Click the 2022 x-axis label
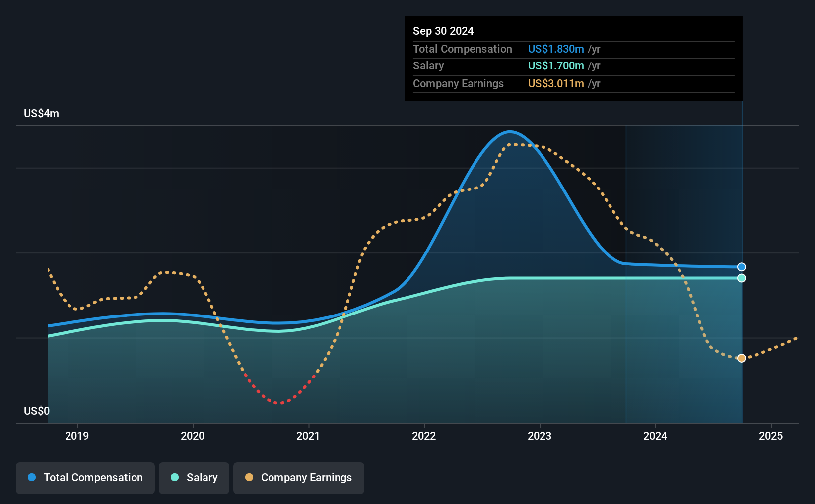 [x=424, y=436]
